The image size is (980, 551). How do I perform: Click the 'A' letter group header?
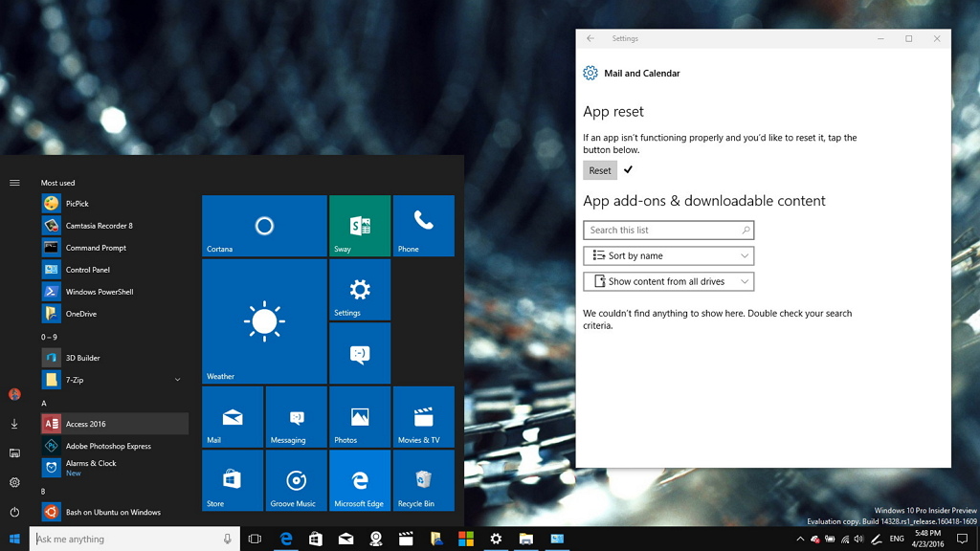44,403
